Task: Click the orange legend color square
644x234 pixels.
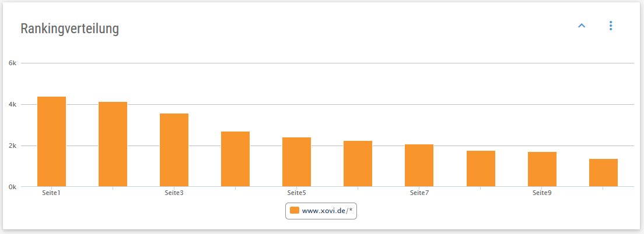Action: click(x=294, y=211)
